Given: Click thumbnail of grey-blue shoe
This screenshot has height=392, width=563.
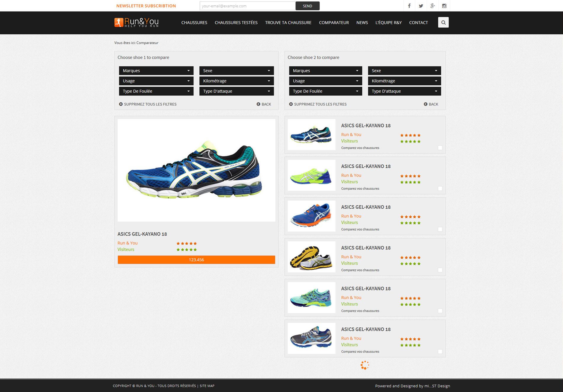Looking at the screenshot, I should (311, 338).
